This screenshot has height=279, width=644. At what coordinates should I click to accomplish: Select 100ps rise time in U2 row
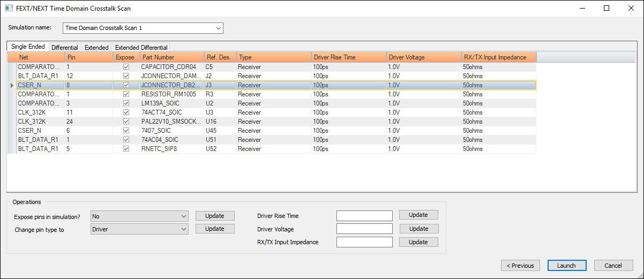point(349,103)
